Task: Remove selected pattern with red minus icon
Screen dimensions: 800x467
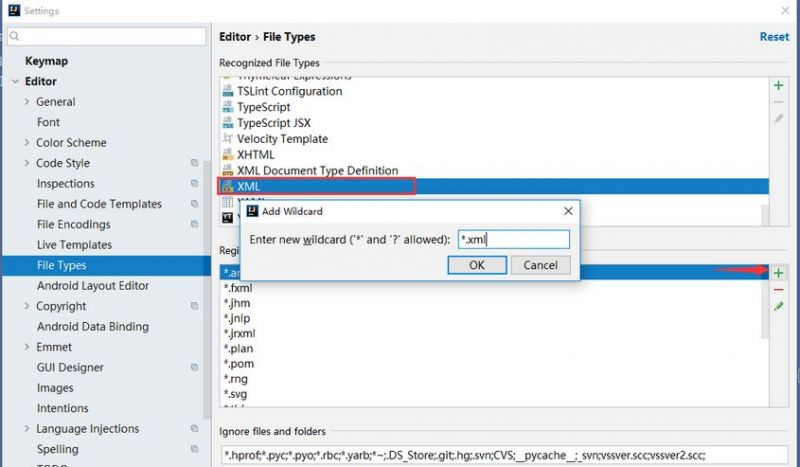Action: pyautogui.click(x=778, y=290)
